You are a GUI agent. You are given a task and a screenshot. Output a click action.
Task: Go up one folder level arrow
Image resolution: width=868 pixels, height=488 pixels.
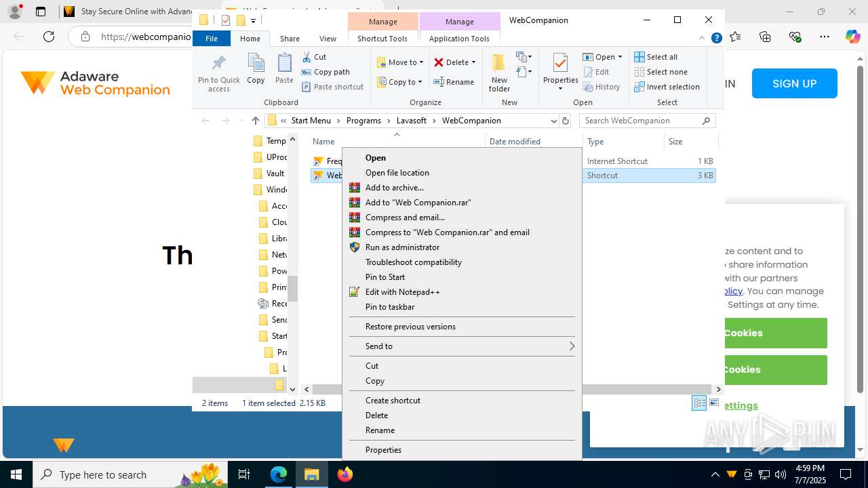point(255,121)
